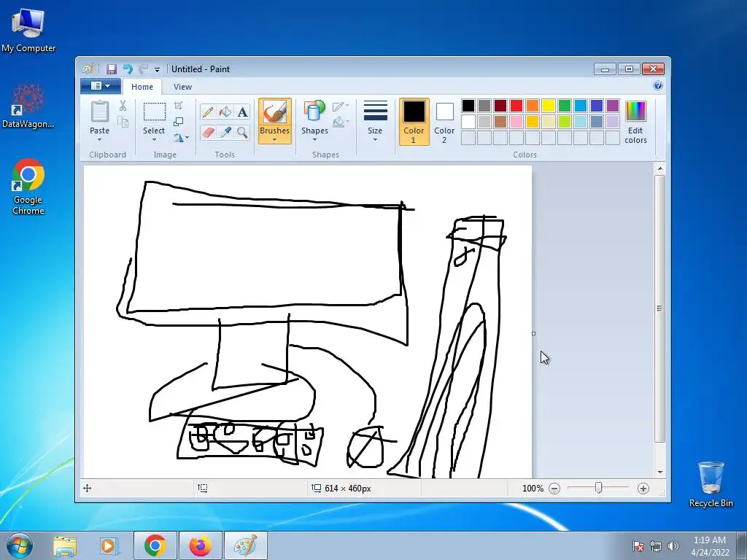Image resolution: width=747 pixels, height=560 pixels.
Task: Click the Copy icon in Clipboard
Action: (x=123, y=122)
